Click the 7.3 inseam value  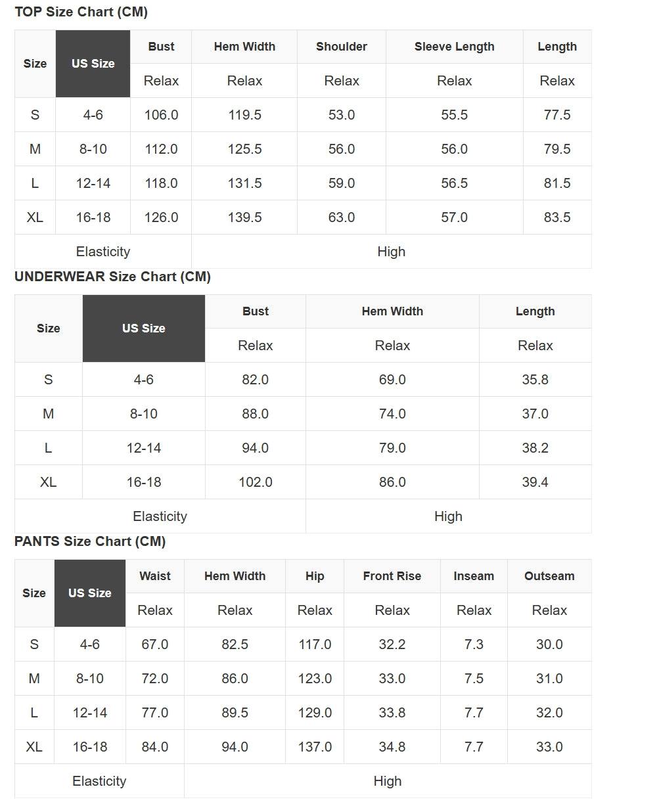pyautogui.click(x=474, y=644)
